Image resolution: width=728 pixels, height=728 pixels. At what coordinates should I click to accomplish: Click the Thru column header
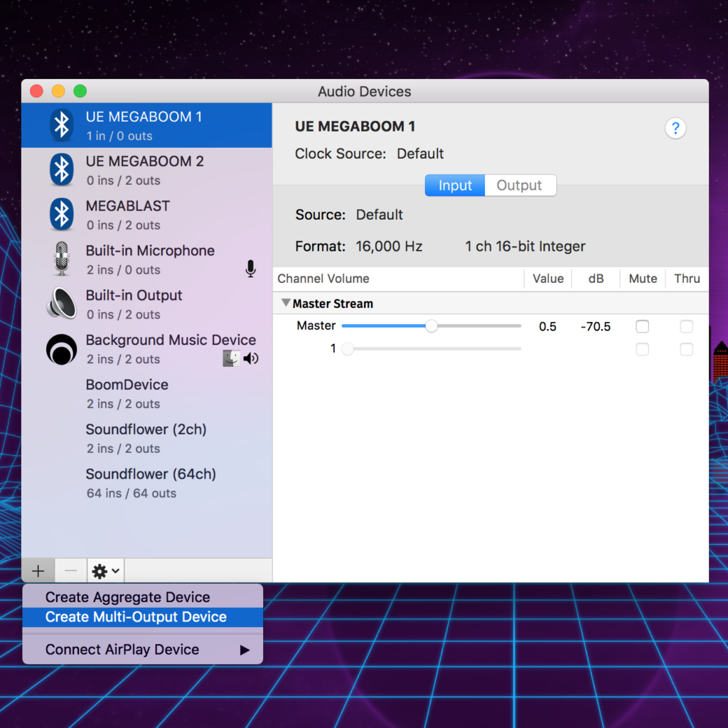coord(687,279)
